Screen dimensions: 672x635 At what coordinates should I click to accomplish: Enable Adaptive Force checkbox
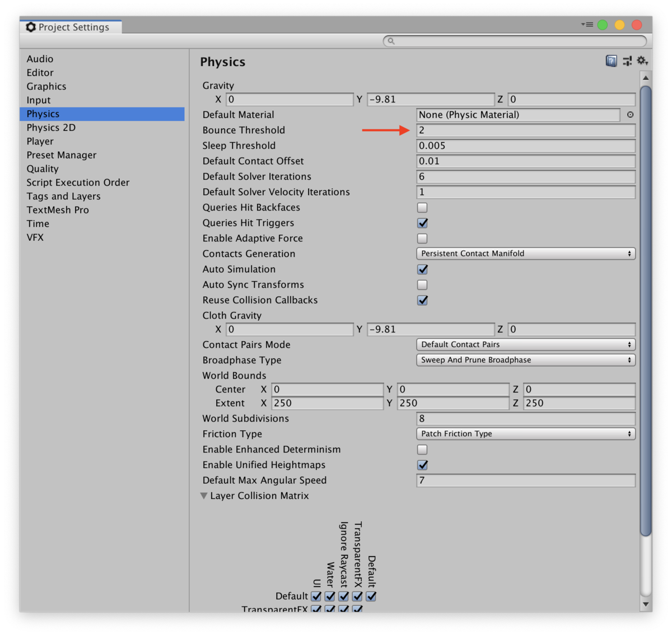[x=422, y=239]
